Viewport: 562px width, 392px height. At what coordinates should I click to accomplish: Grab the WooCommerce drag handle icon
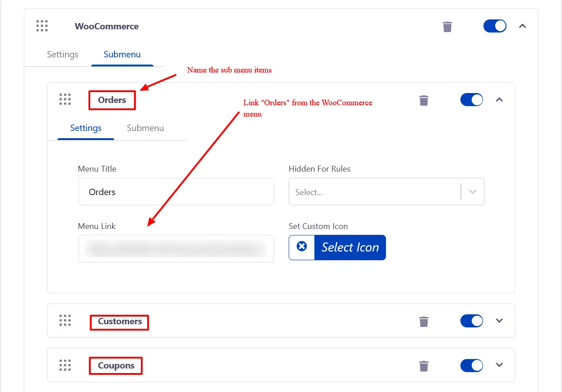42,26
